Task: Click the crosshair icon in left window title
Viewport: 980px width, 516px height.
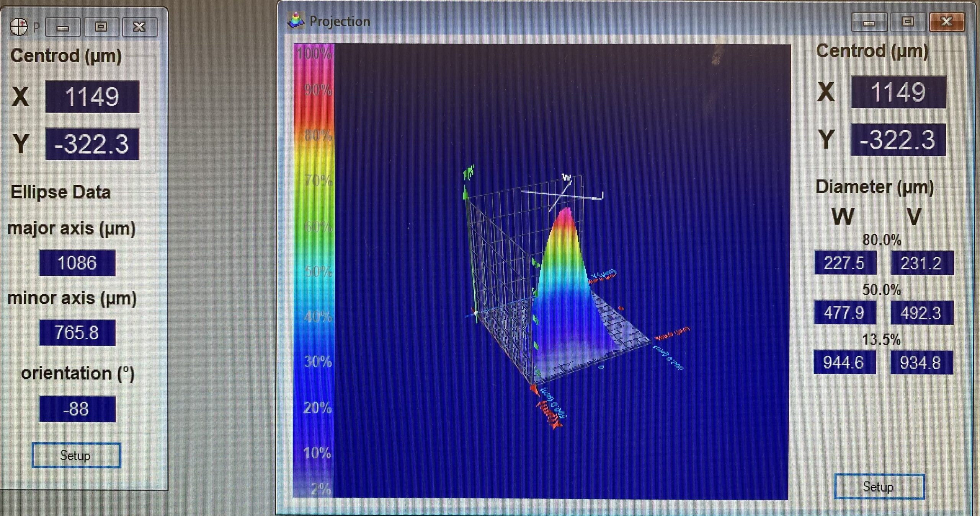Action: 19,26
